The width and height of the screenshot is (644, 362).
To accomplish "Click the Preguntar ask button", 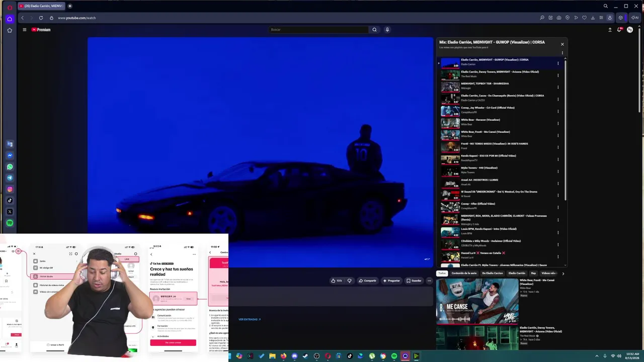I will coord(391,281).
